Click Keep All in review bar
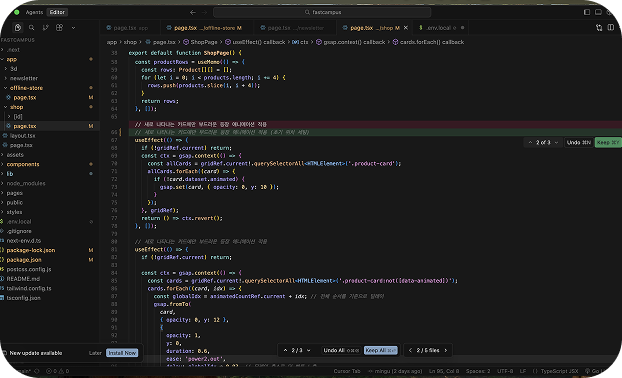Screen dimensions: 622x378 point(380,350)
